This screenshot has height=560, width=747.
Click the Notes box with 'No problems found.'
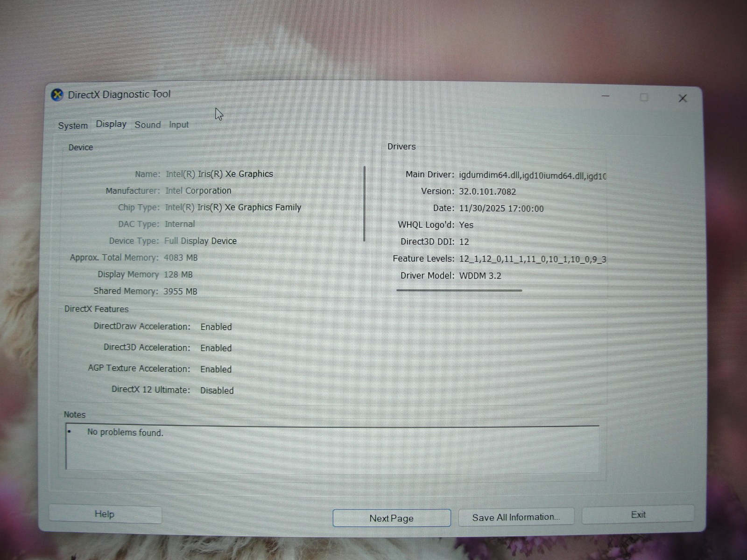click(332, 448)
